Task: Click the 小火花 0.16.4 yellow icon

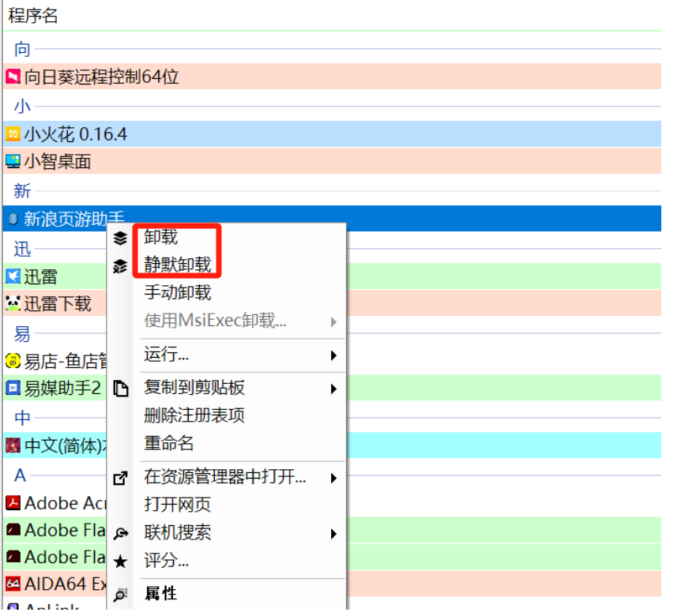Action: 13,133
